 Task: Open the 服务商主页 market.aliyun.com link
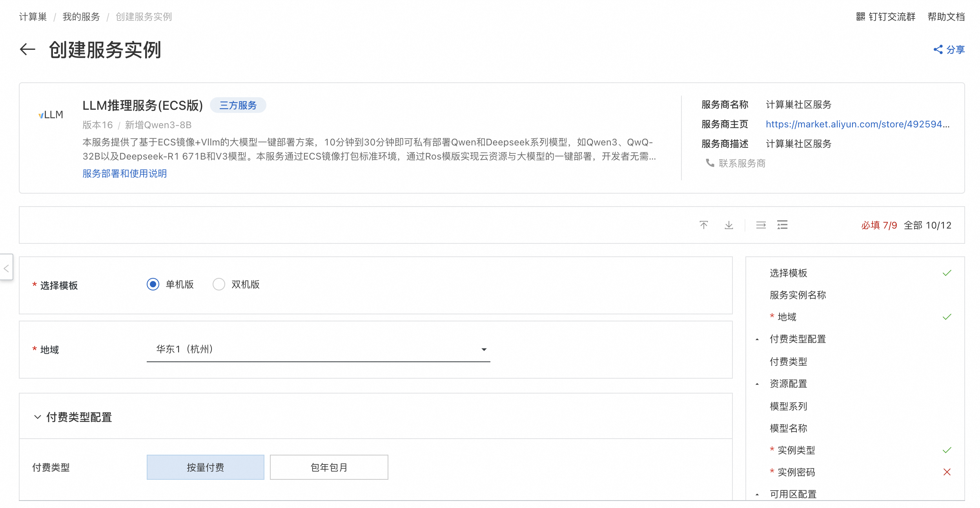tap(857, 124)
